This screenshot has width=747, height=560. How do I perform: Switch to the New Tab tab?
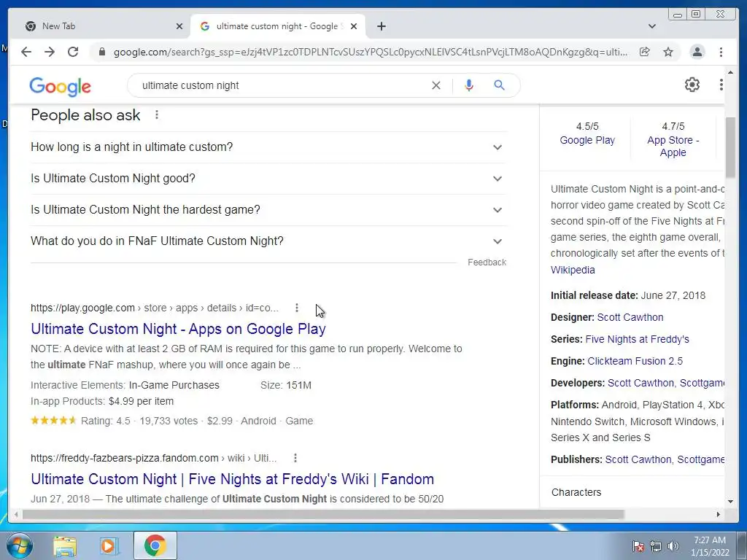pos(102,26)
